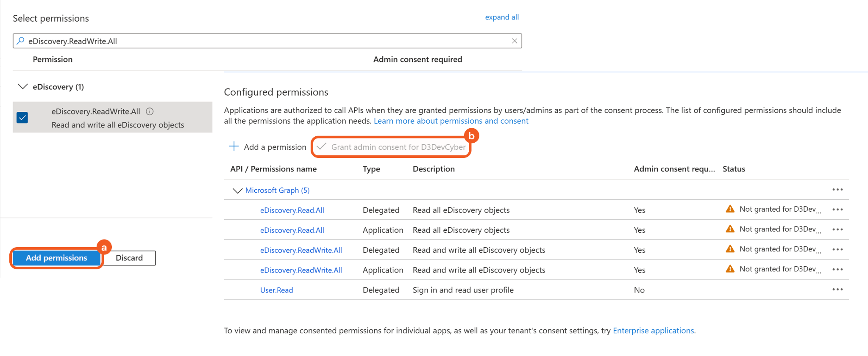Collapse the eDiscovery (1) permission group

tap(22, 87)
